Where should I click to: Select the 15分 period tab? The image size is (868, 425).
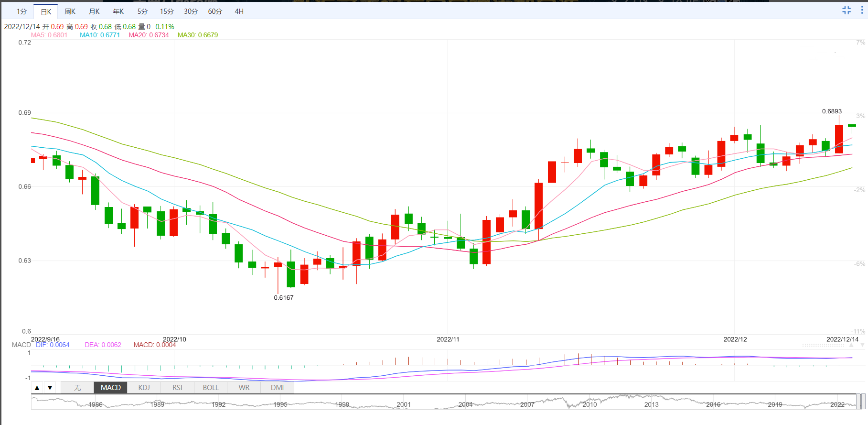(167, 11)
